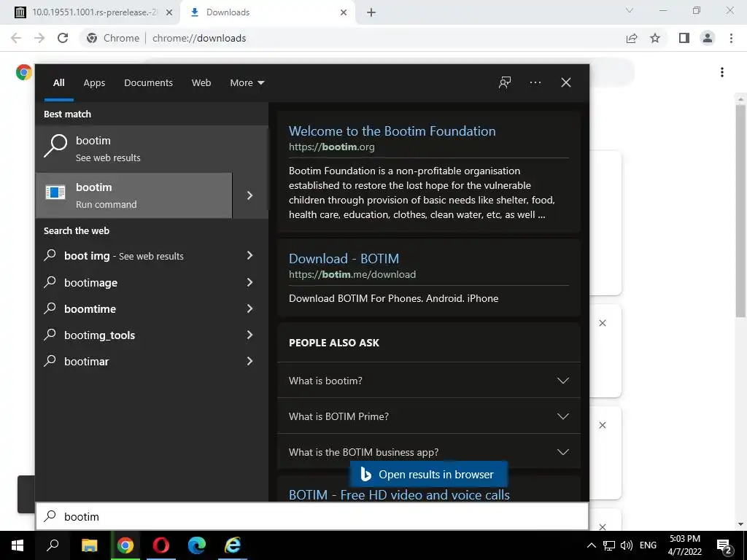Expand the arrow for boot img suggestion
The image size is (747, 560).
[249, 256]
